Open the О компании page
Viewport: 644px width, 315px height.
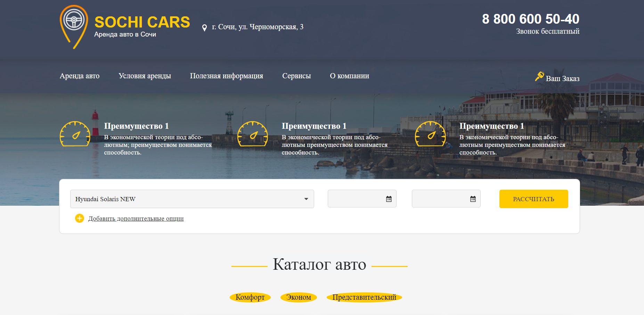[349, 76]
